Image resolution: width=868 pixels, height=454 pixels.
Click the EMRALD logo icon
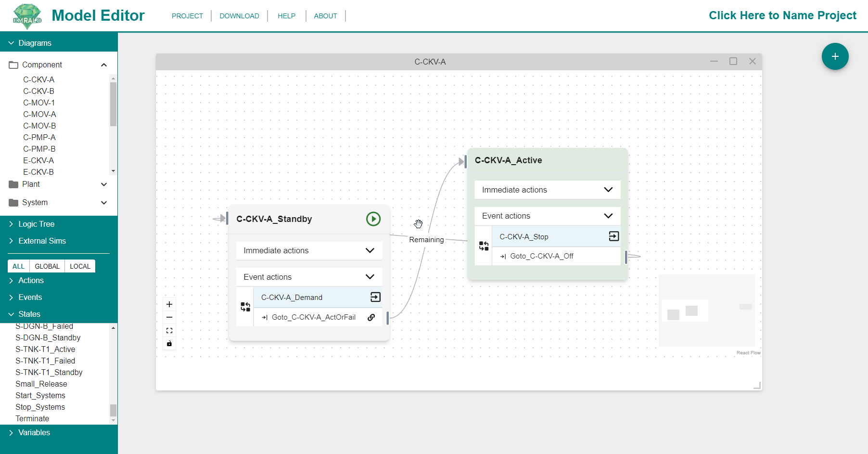click(x=27, y=16)
